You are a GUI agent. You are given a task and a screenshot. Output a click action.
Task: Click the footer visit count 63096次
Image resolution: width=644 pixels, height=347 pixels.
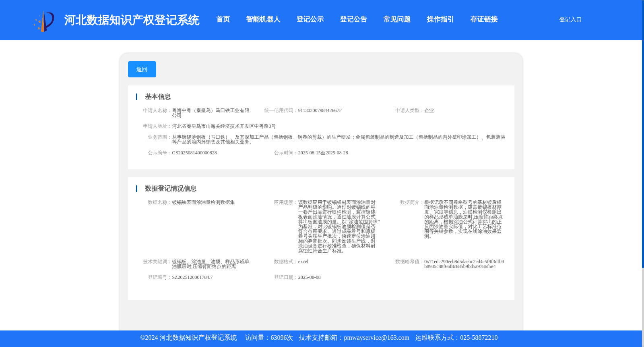[282, 338]
